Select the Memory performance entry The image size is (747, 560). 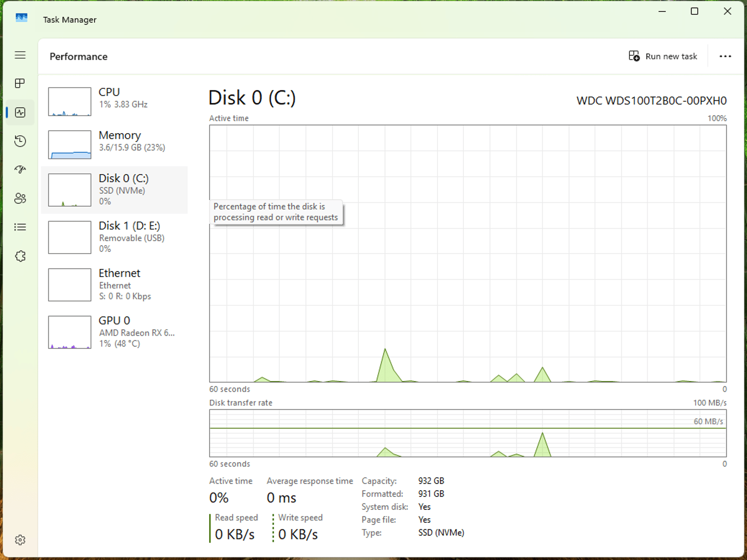[115, 144]
